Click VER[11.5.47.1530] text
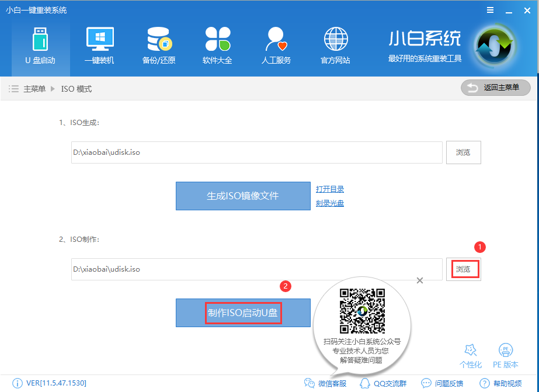This screenshot has width=539, height=392. click(57, 383)
